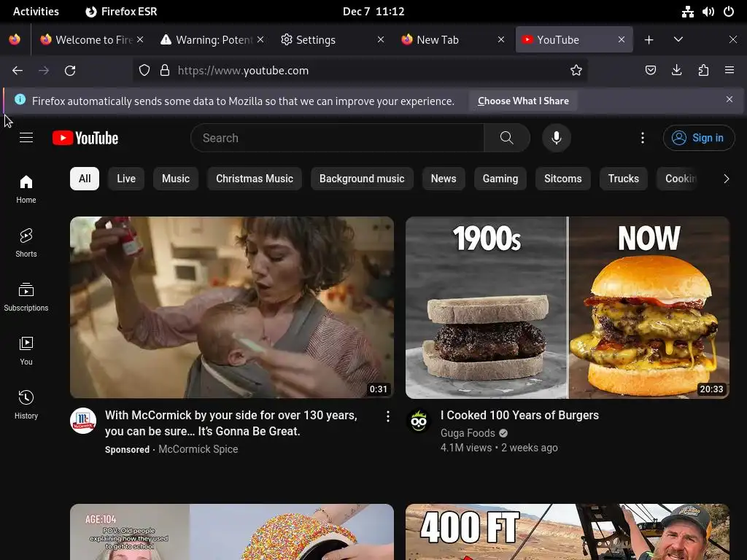Image resolution: width=747 pixels, height=560 pixels.
Task: Select the YouTube tab
Action: pos(573,40)
